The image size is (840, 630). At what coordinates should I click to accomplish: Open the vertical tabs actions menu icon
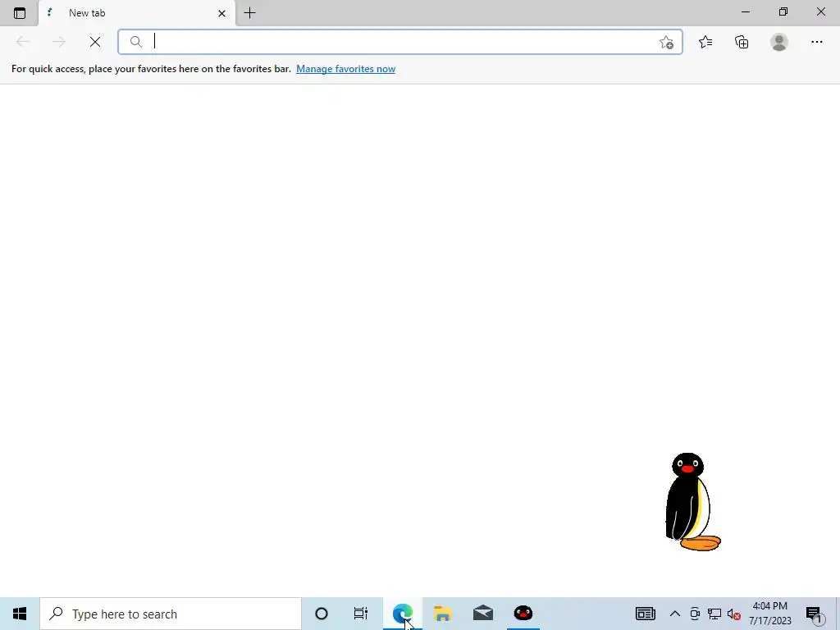coord(20,13)
